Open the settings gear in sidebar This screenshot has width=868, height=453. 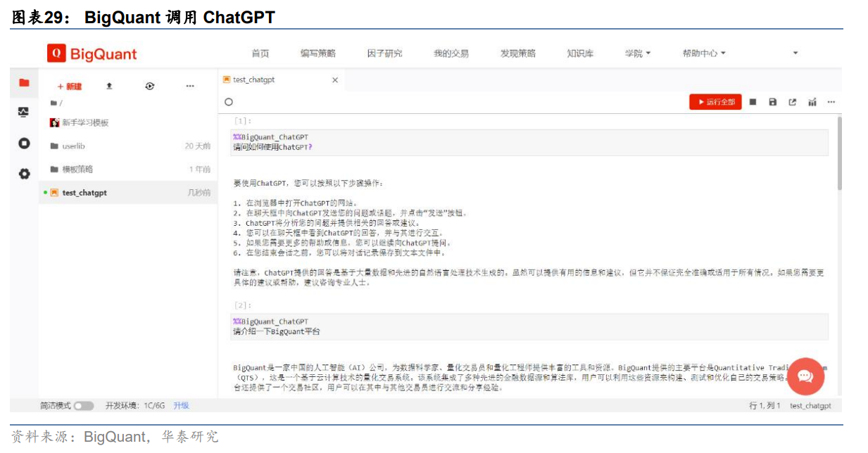tap(24, 173)
